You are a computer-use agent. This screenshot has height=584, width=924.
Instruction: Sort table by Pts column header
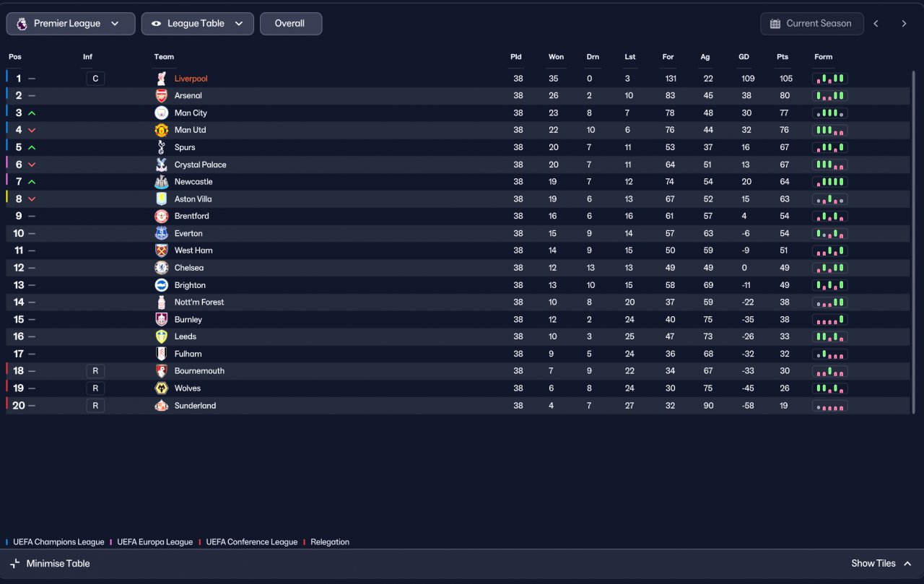[783, 57]
